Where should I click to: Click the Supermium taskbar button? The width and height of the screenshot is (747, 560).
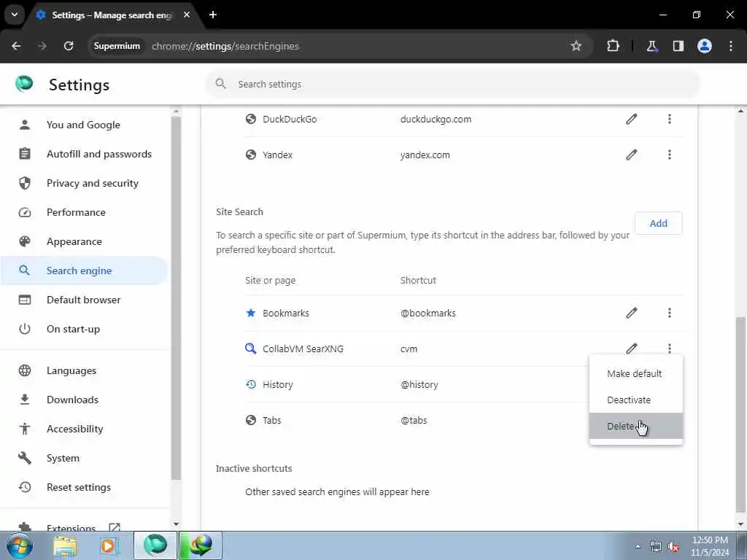(x=155, y=545)
